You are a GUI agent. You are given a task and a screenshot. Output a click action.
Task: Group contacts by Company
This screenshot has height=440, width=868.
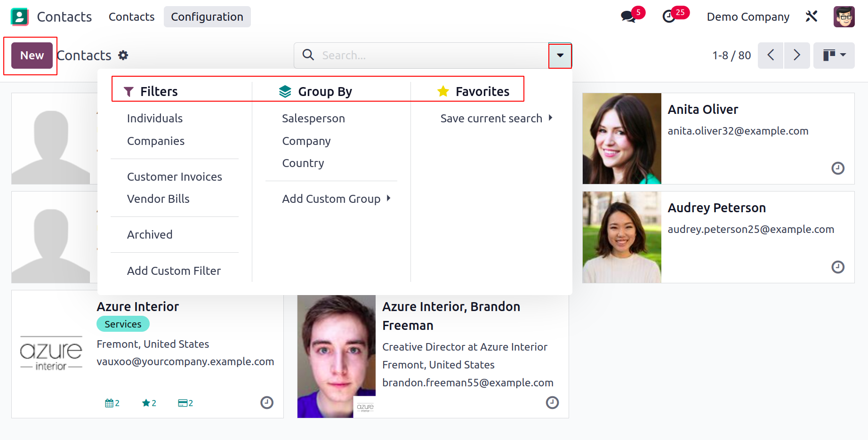point(306,141)
